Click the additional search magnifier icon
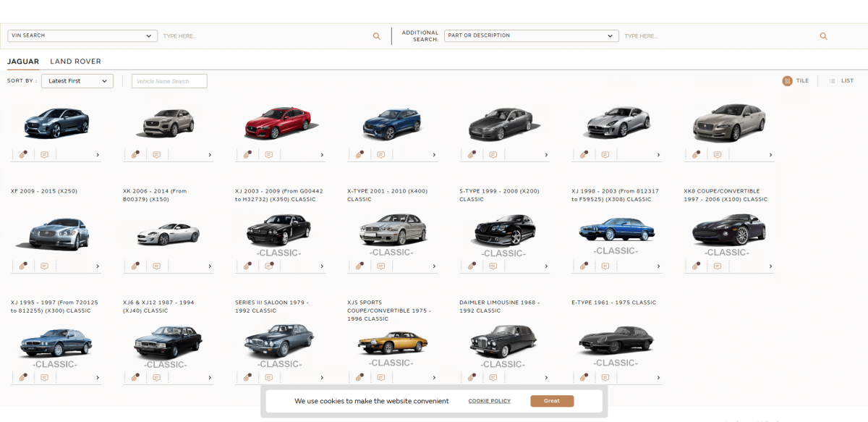This screenshot has height=422, width=868. point(823,36)
